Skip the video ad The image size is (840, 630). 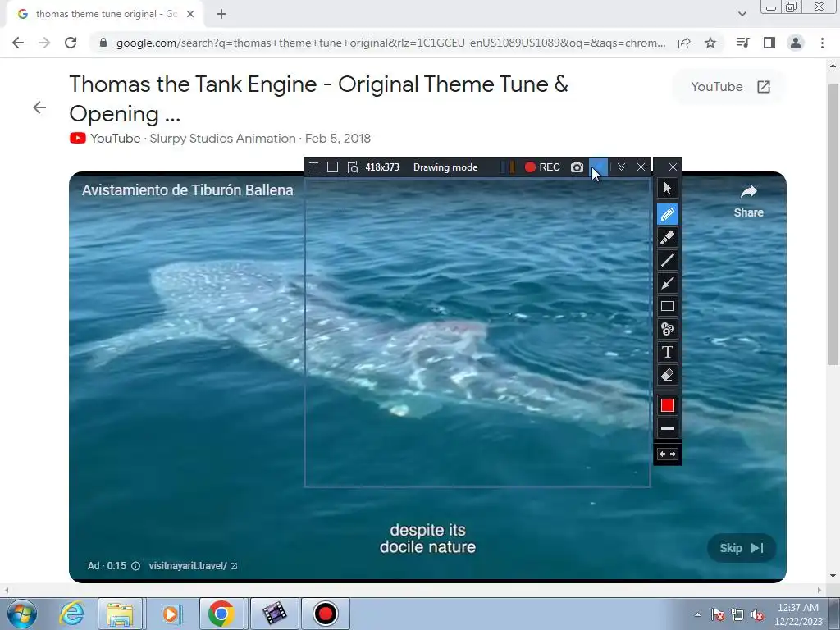point(742,548)
